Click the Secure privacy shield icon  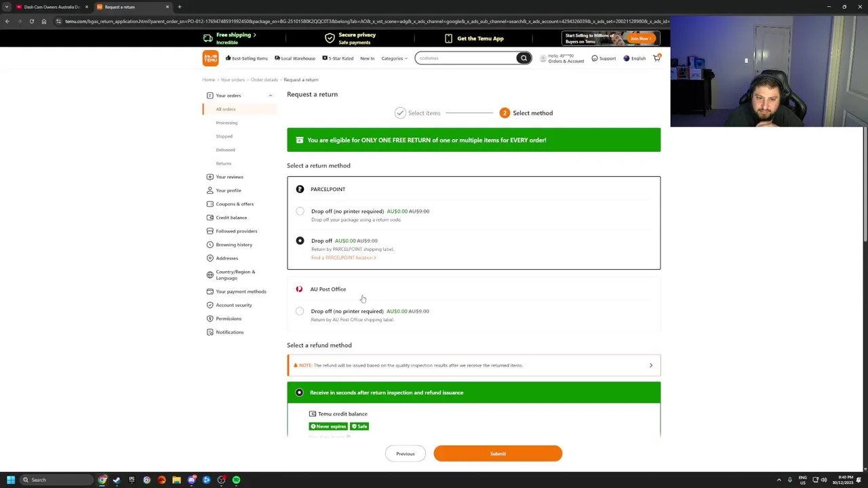pyautogui.click(x=330, y=39)
